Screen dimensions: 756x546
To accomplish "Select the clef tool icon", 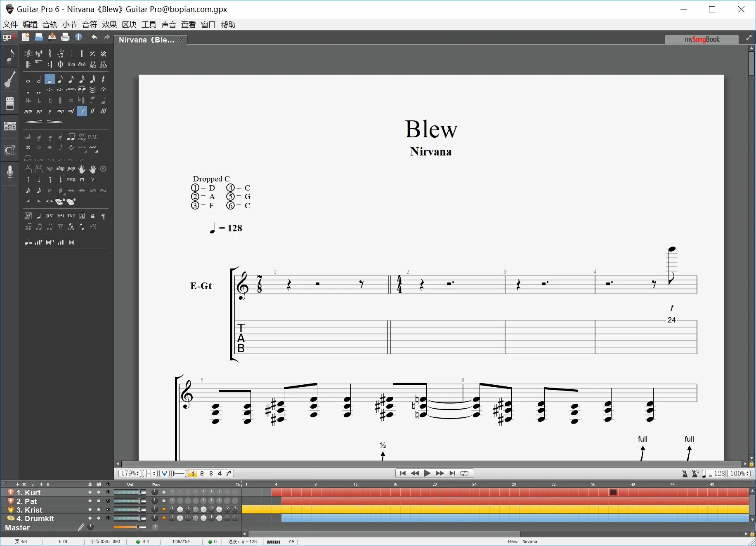I will 28,54.
